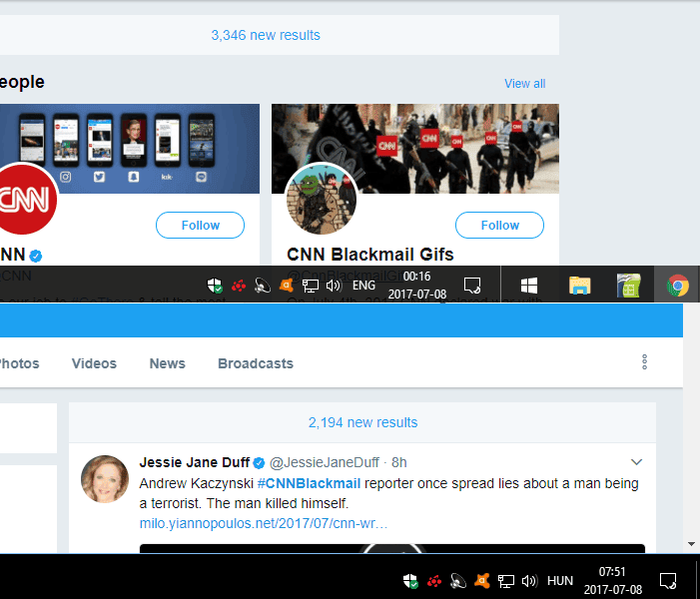Viewport: 700px width, 599px height.
Task: Open orange Avast icon in HUN taskbar
Action: pyautogui.click(x=482, y=580)
